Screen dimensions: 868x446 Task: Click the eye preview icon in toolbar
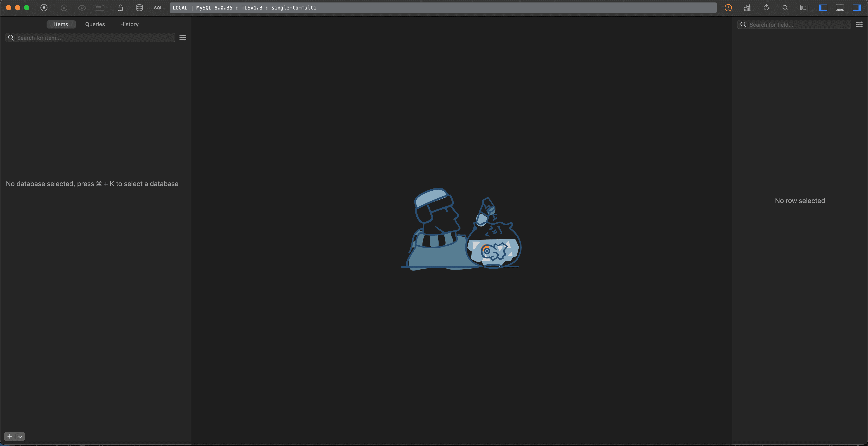click(82, 7)
